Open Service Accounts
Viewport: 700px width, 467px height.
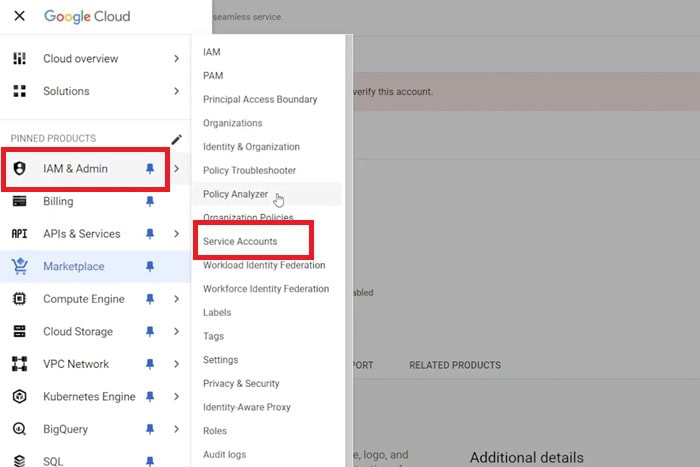coord(240,242)
